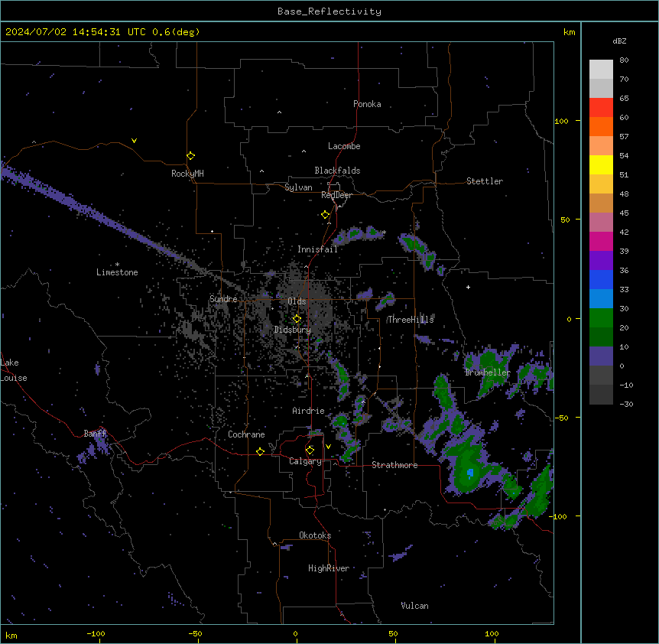Click the Limestone label
The image size is (659, 644).
pos(117,272)
